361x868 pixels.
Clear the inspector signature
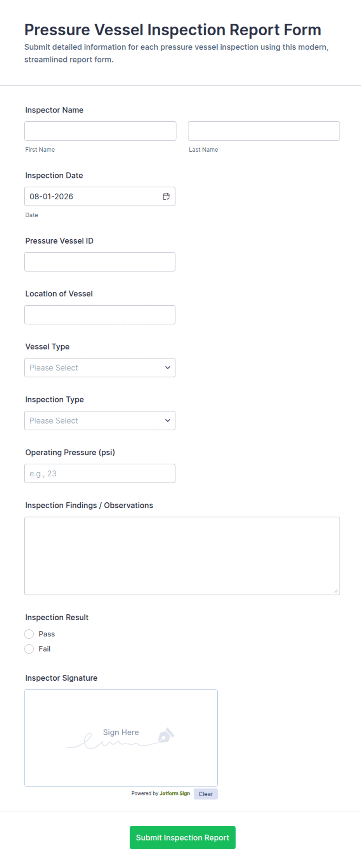coord(206,794)
